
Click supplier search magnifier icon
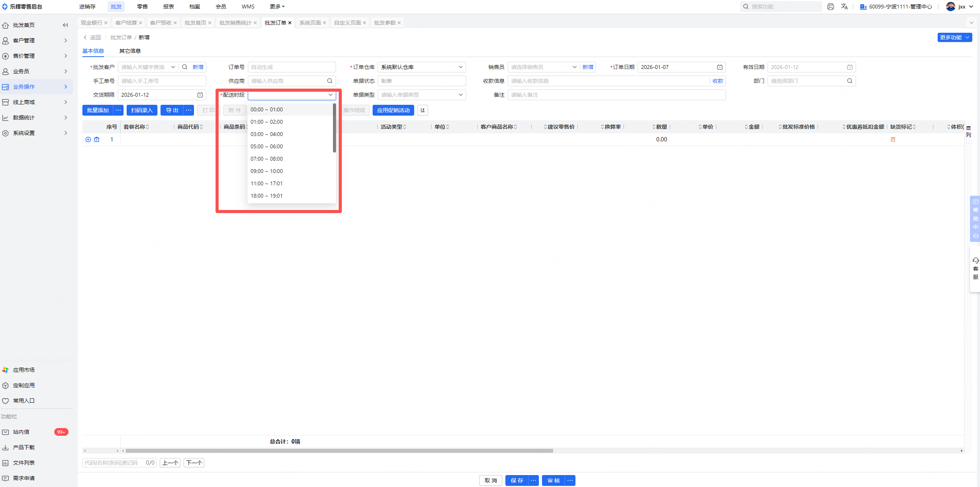[x=329, y=81]
